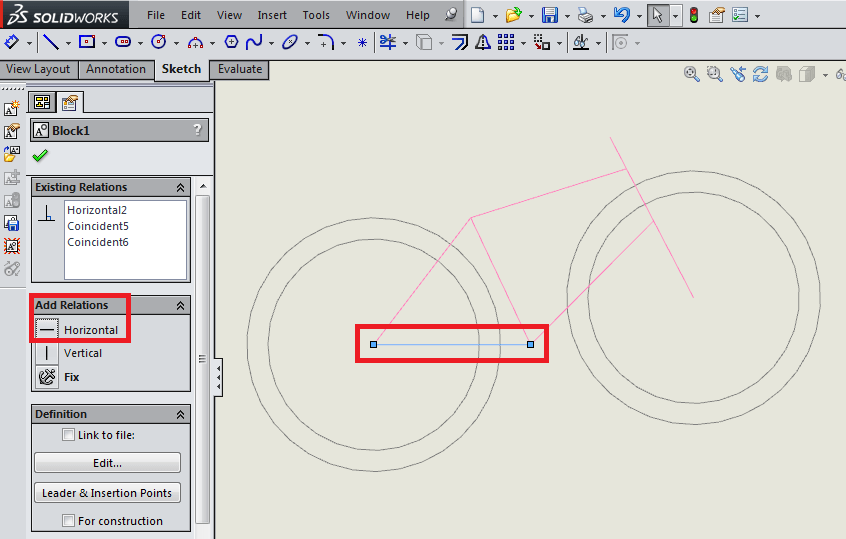Click the Save icon
Screen dimensions: 846x539
point(549,15)
